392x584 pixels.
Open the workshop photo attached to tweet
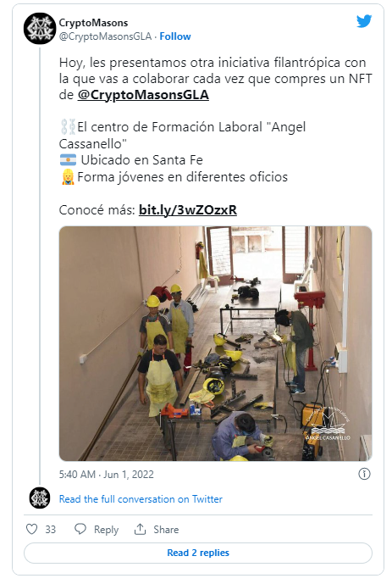(x=215, y=343)
